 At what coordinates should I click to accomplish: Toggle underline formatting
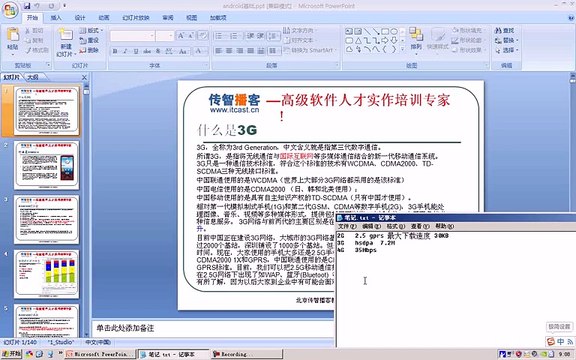[136, 51]
